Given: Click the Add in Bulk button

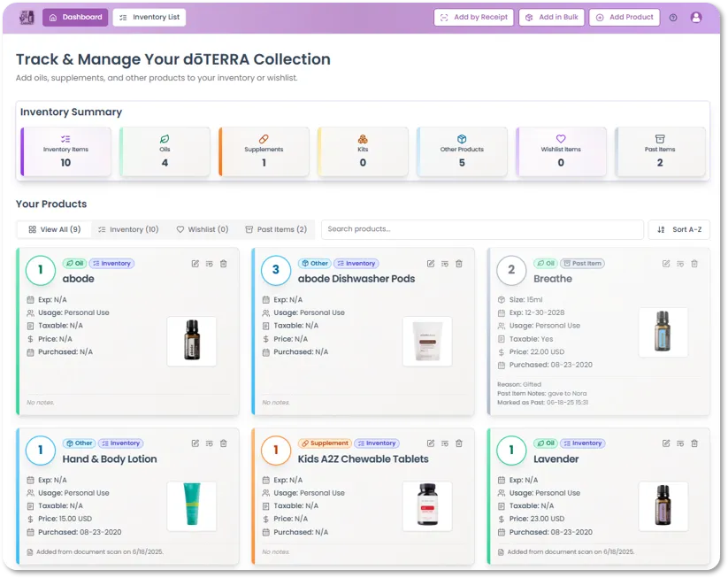Looking at the screenshot, I should (552, 17).
